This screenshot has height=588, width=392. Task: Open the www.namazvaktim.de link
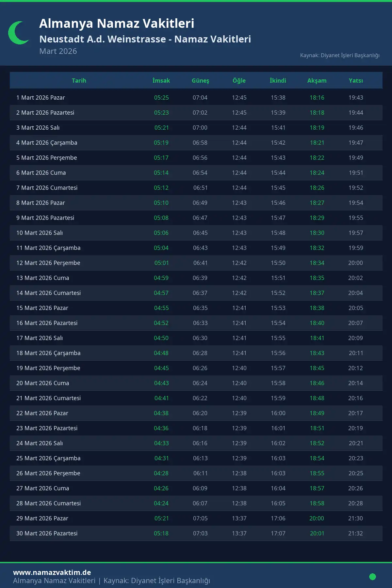pyautogui.click(x=52, y=572)
